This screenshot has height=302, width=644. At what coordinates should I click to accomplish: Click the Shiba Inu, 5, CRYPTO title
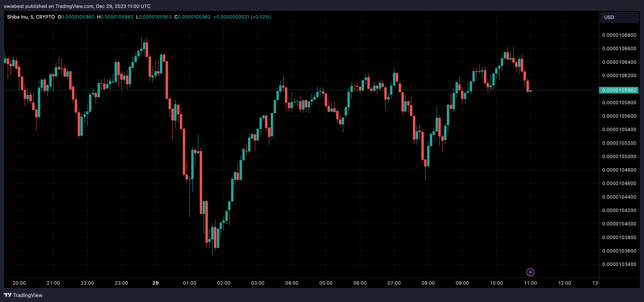point(31,17)
